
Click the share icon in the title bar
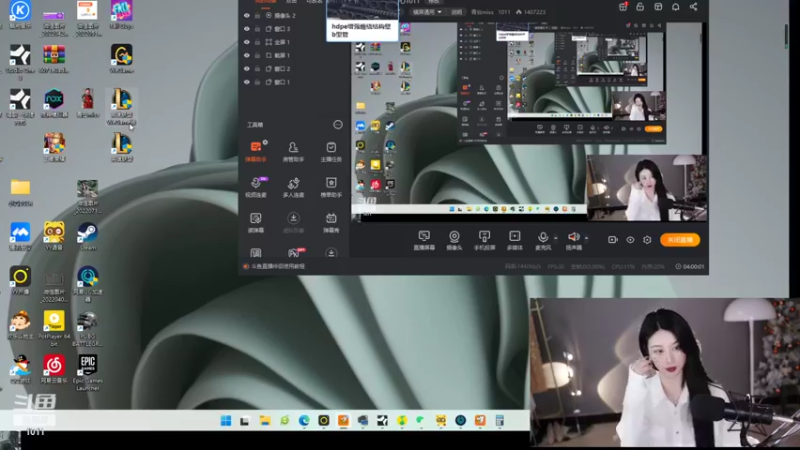click(x=693, y=7)
